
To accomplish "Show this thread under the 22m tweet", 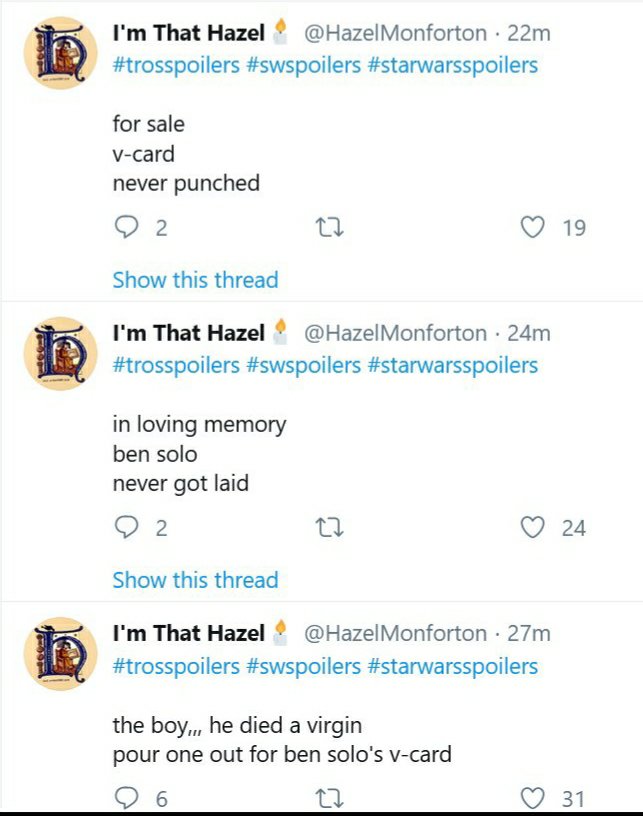I will (x=195, y=280).
